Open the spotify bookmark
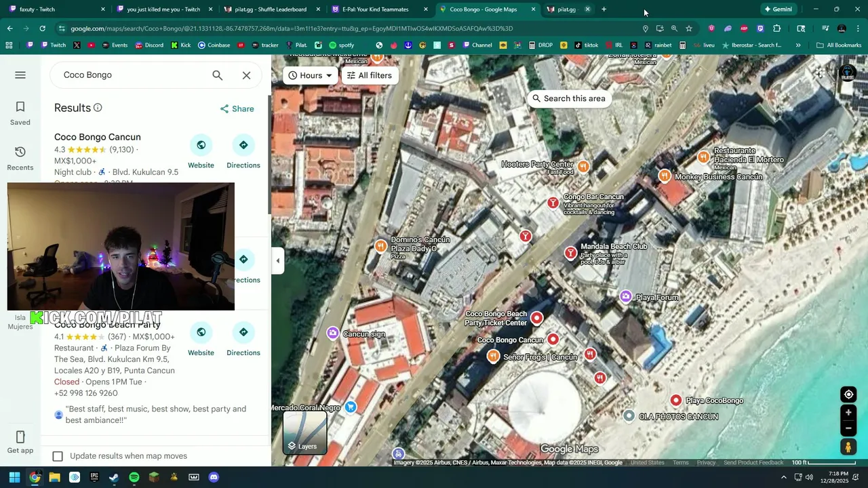868x488 pixels. pos(342,45)
